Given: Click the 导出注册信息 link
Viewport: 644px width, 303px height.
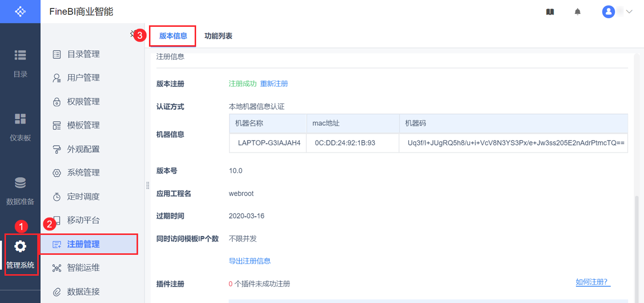Looking at the screenshot, I should (x=250, y=261).
